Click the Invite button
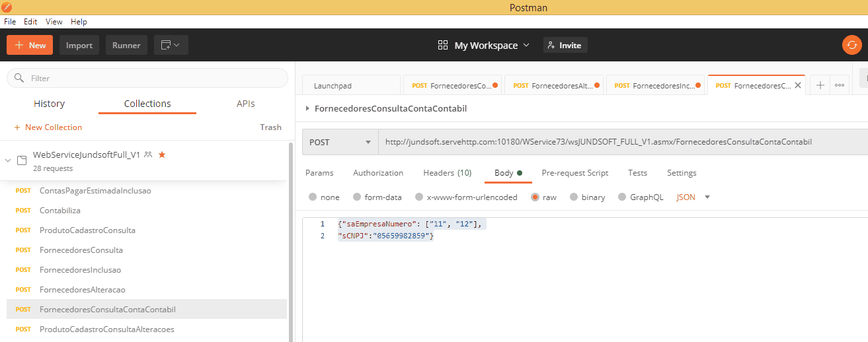This screenshot has height=342, width=868. 565,46
